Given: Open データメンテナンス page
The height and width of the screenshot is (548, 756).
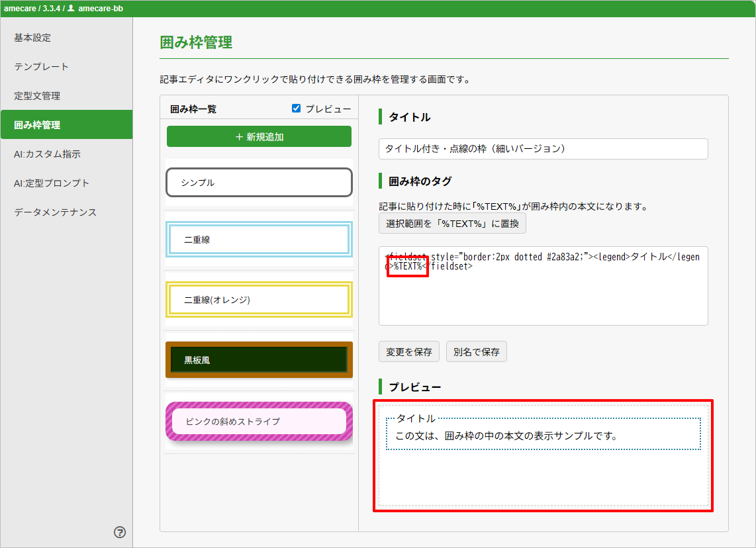Looking at the screenshot, I should (56, 212).
